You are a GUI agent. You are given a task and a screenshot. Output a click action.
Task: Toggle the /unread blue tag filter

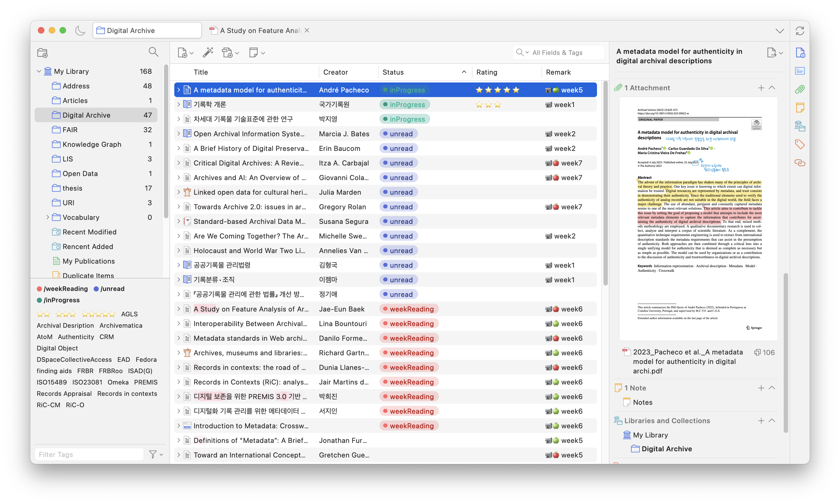pos(109,289)
